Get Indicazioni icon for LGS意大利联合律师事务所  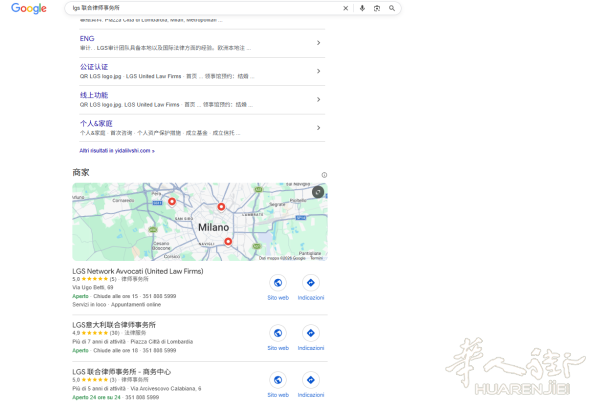pos(311,333)
